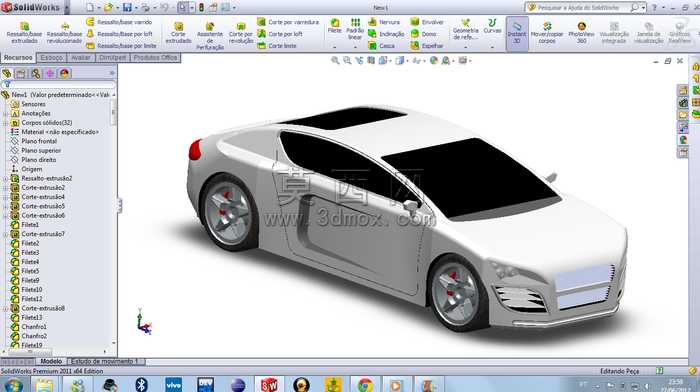Screen dimensions: 700x392
Task: Open the DisplayManager tab icon
Action: [x=64, y=73]
